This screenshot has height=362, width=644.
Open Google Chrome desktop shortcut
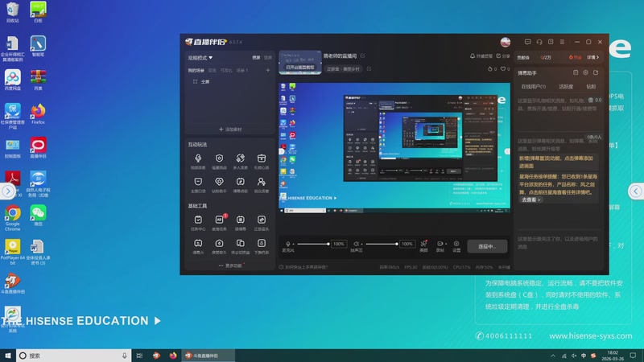[x=12, y=217]
